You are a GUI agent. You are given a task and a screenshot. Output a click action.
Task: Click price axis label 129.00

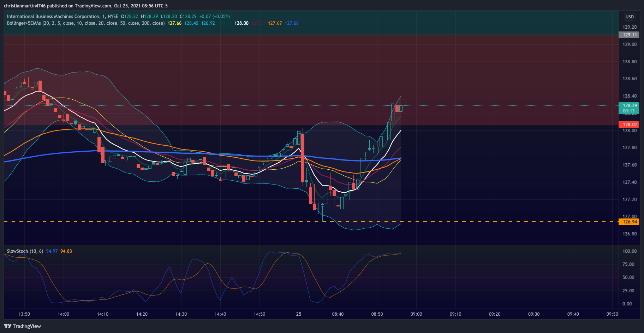630,44
